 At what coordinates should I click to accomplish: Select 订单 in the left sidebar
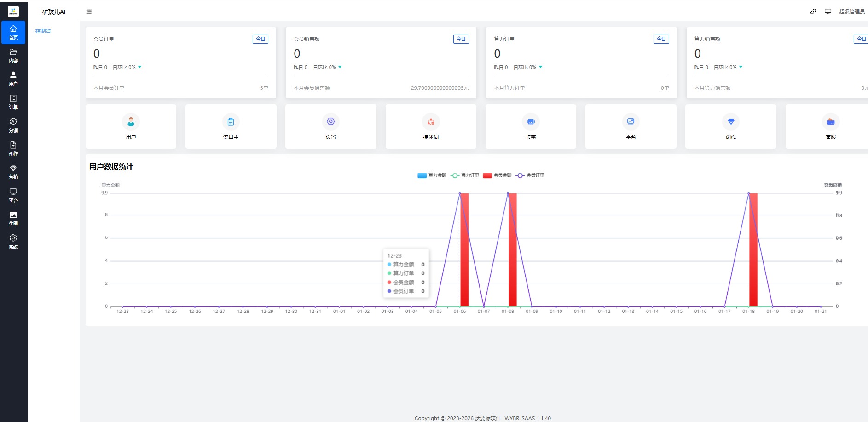(x=13, y=102)
